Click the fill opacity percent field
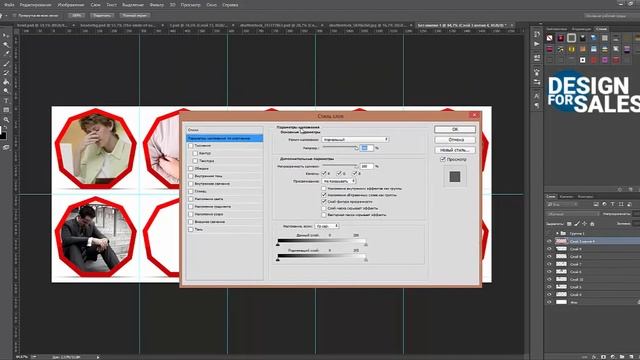The image size is (640, 360). (366, 167)
